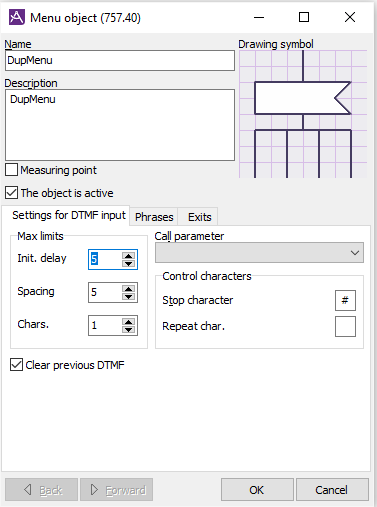Click the Stop character field
This screenshot has width=377, height=507.
pyautogui.click(x=345, y=300)
